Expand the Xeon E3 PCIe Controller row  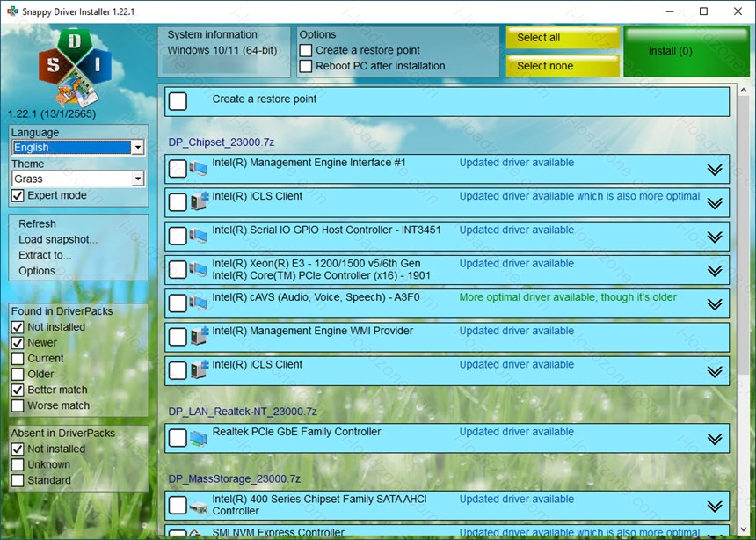pyautogui.click(x=715, y=271)
